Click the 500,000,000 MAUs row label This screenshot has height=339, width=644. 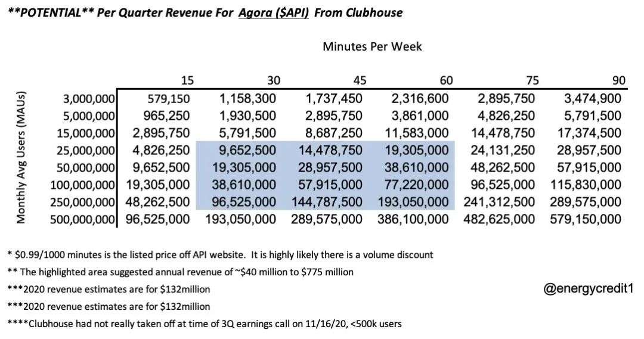pos(82,220)
